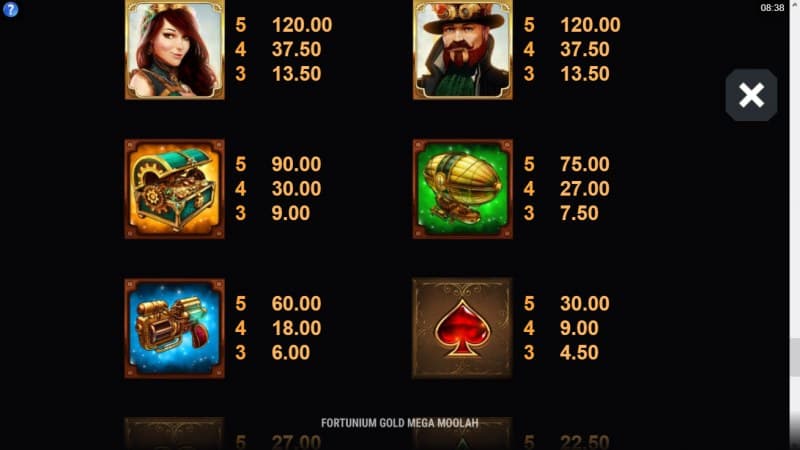Click the 13.50 payout beside the bearded man
The height and width of the screenshot is (450, 800).
tap(585, 74)
